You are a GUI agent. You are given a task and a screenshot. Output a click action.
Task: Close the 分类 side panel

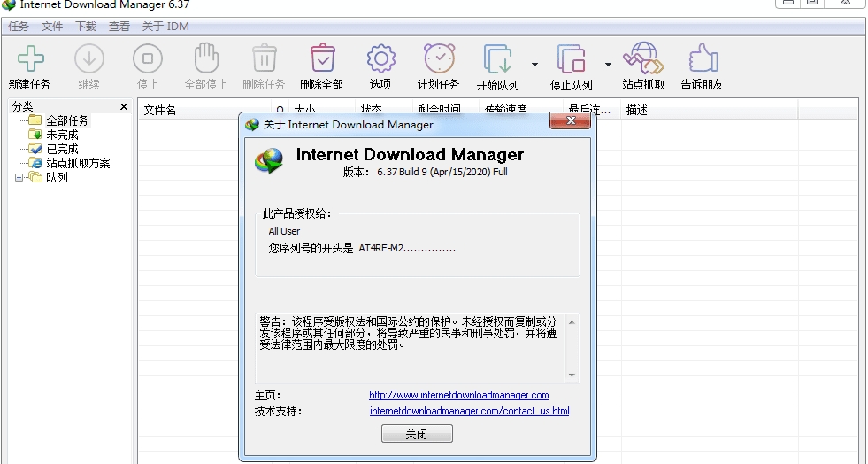[x=124, y=106]
